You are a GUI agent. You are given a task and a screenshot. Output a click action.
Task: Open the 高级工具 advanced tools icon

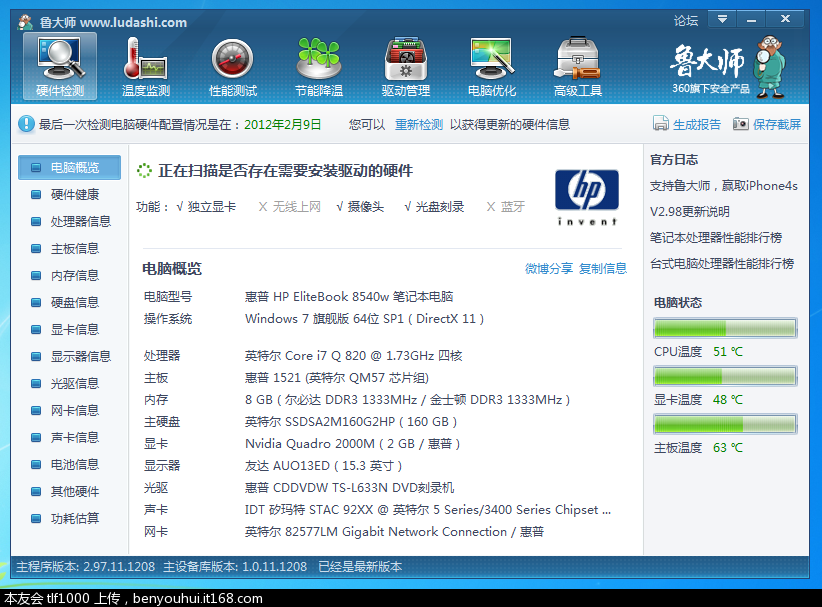[x=578, y=66]
